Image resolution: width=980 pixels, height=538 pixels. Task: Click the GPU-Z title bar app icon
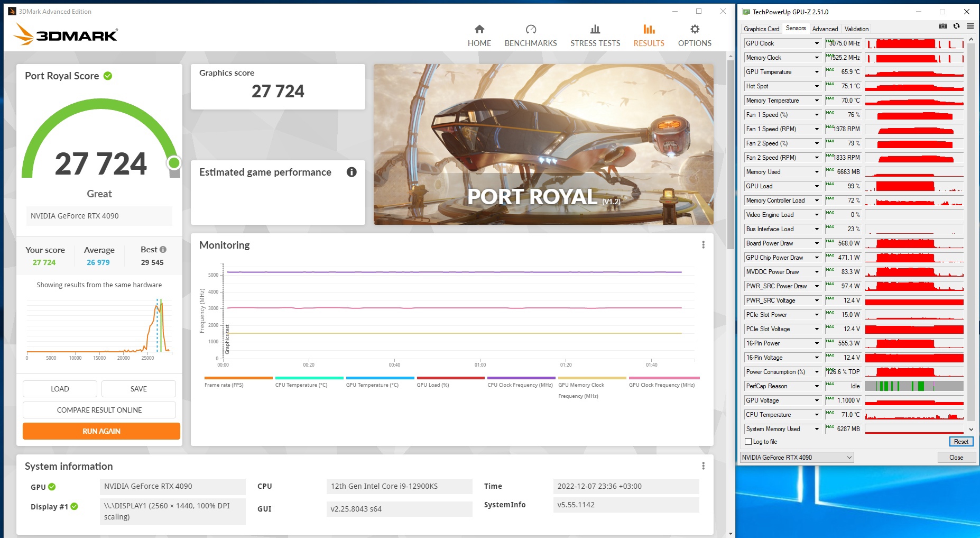click(746, 12)
